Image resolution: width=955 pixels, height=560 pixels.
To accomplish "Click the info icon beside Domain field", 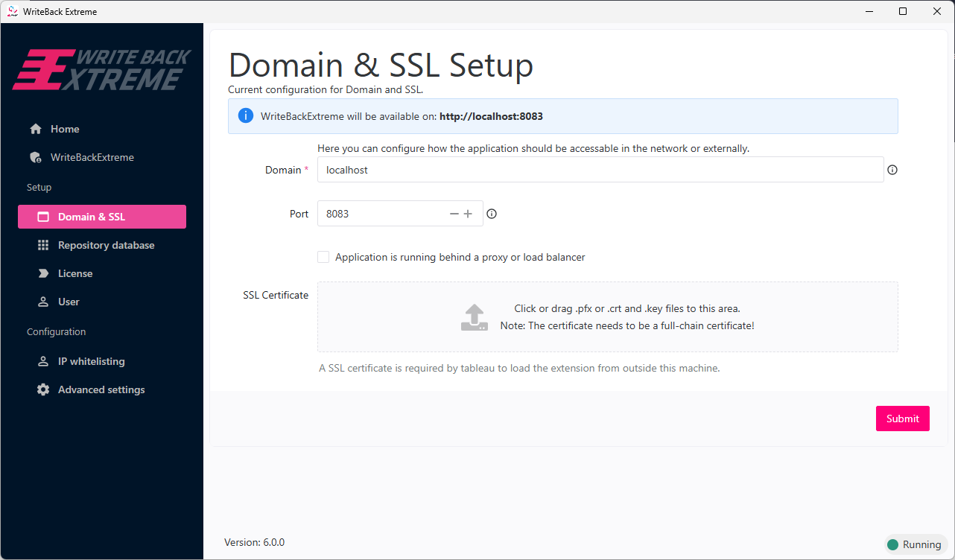I will (892, 170).
